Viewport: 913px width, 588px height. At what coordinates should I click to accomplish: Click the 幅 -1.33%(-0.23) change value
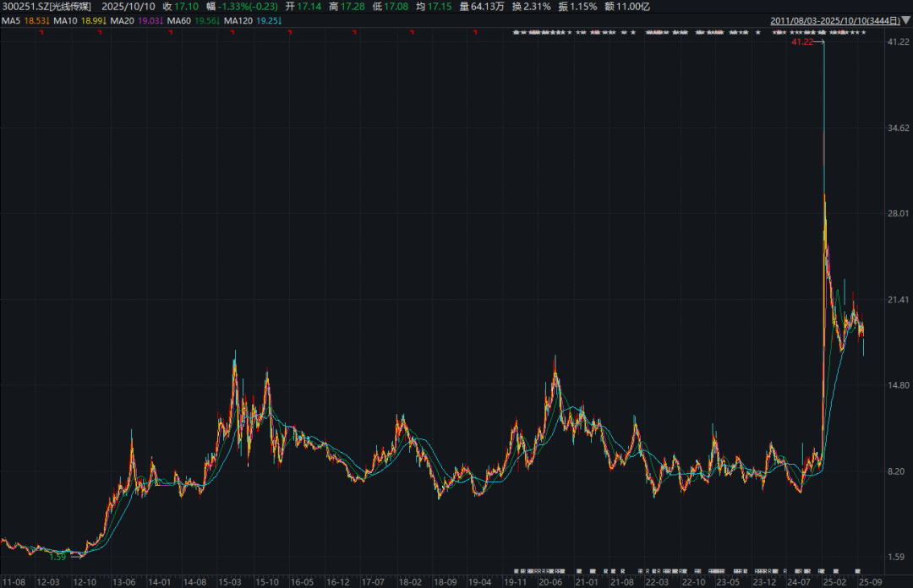242,7
